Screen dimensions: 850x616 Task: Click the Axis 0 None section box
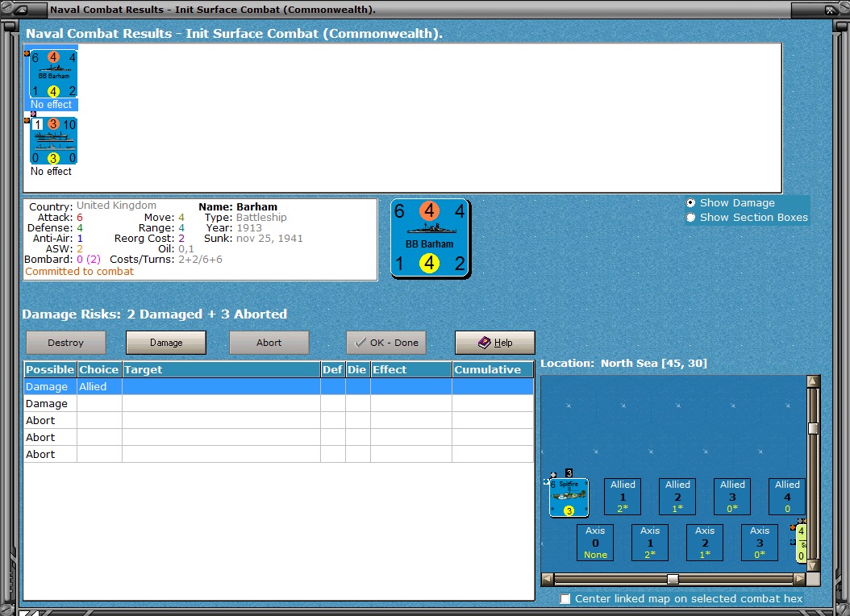click(x=594, y=543)
